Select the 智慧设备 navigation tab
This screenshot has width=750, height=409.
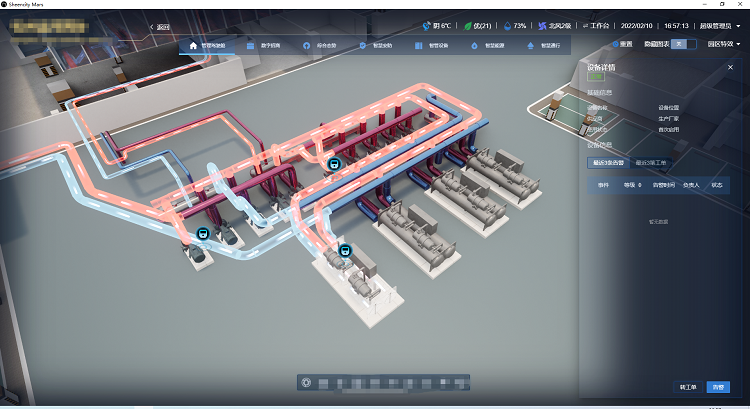(x=431, y=45)
